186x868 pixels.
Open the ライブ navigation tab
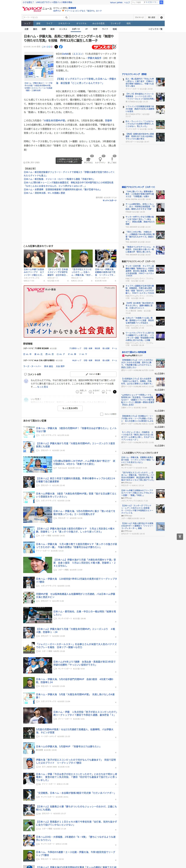click(x=49, y=24)
